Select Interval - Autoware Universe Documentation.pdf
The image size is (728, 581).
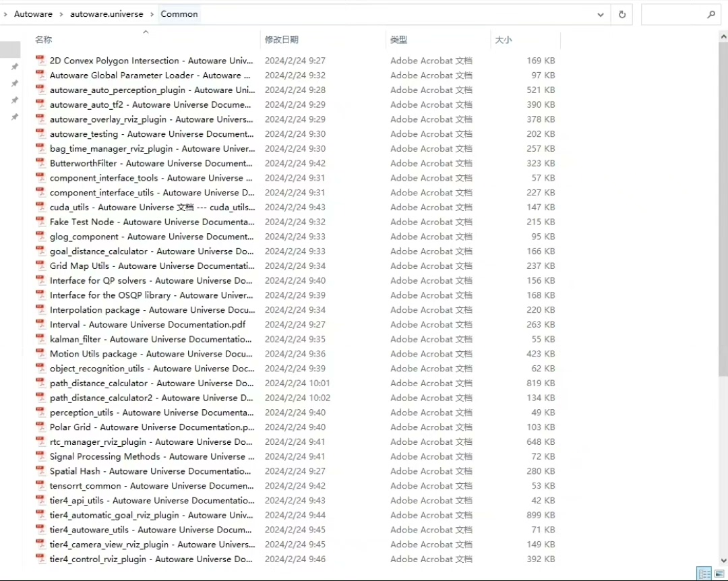click(148, 325)
